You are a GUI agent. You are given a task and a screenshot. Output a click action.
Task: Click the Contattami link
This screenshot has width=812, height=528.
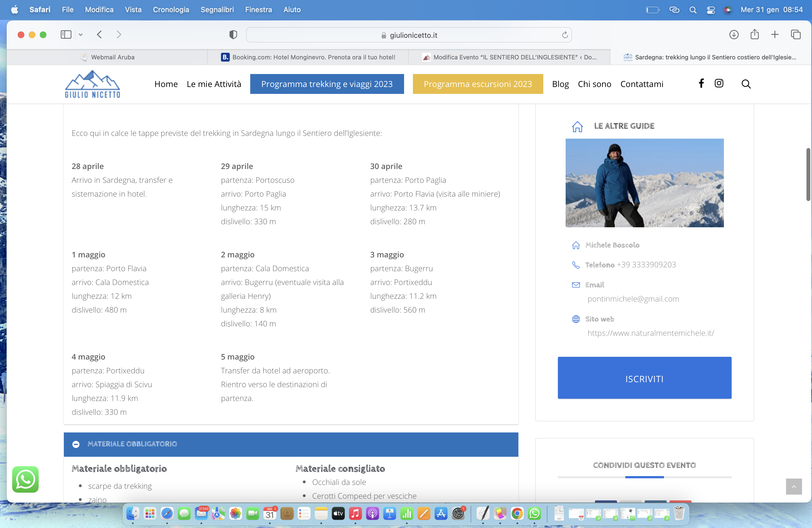[x=642, y=84]
